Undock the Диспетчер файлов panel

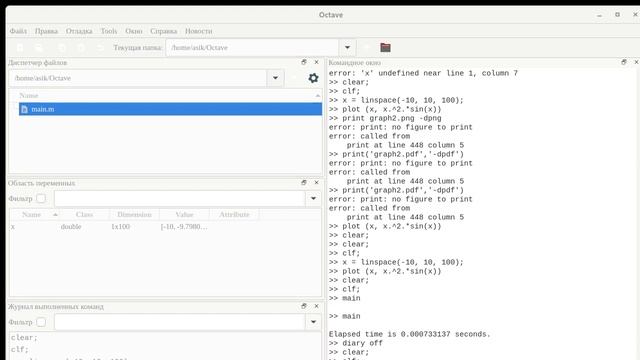(304, 62)
